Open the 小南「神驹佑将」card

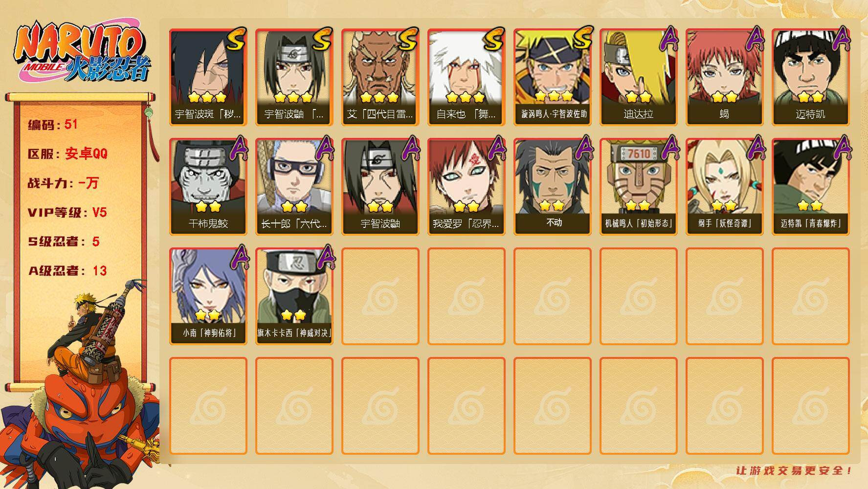(x=208, y=296)
